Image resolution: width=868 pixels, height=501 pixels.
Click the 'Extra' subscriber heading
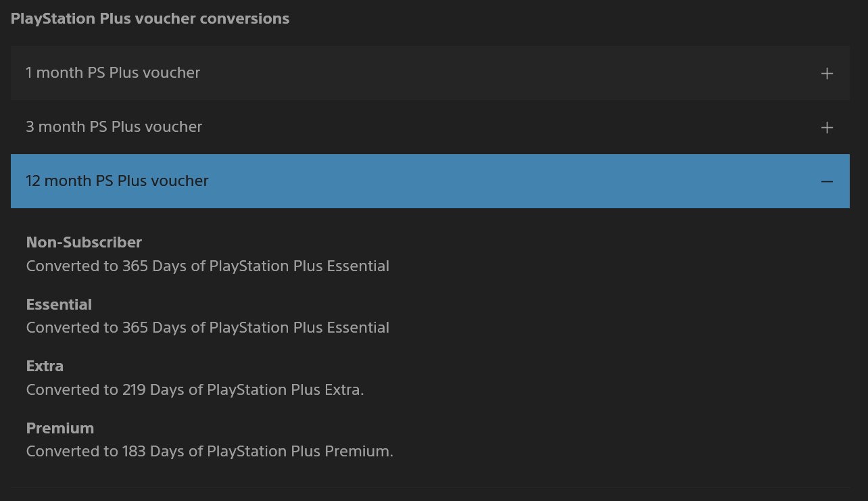[x=45, y=366]
